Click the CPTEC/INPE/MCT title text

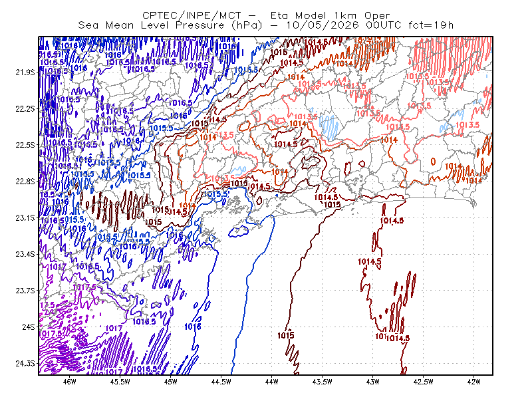click(x=192, y=15)
